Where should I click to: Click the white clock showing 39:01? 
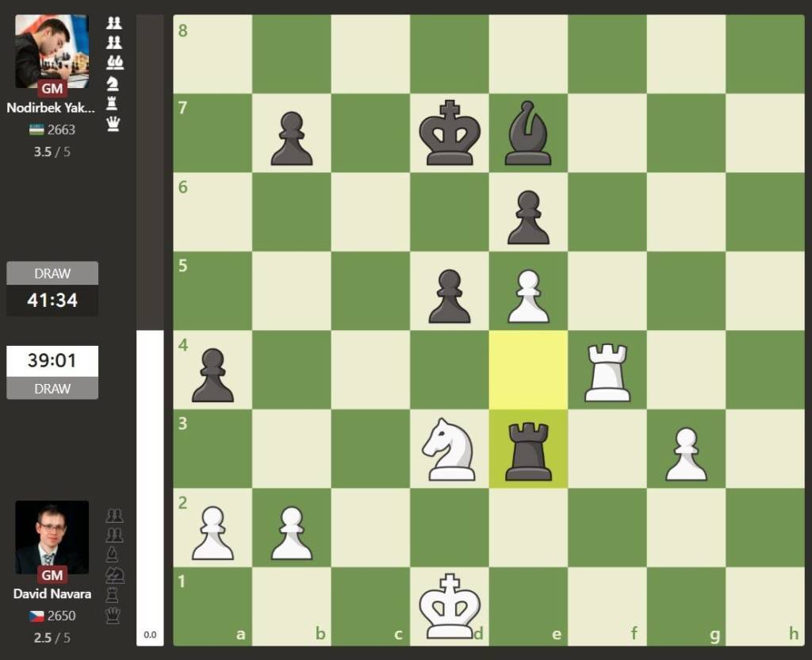pyautogui.click(x=52, y=361)
